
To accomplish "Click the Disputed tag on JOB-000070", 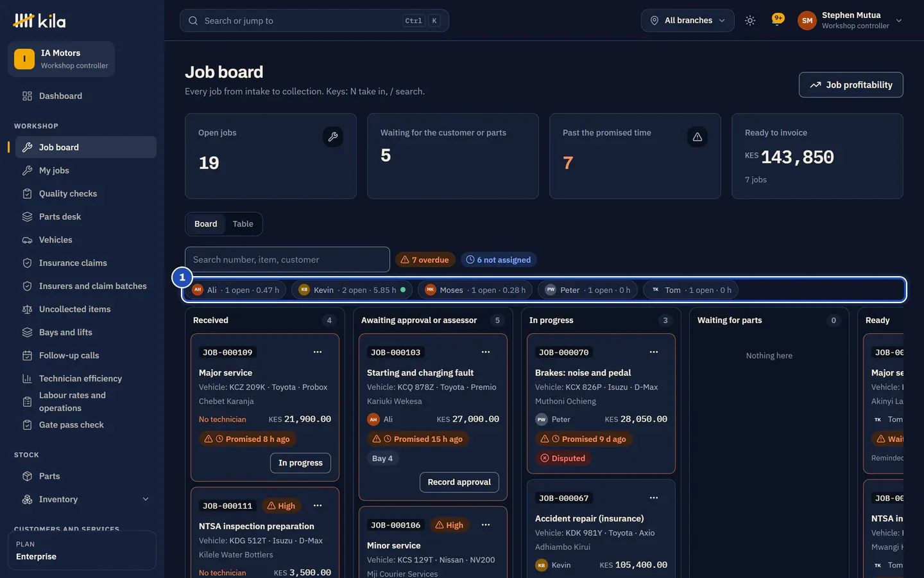I will click(563, 458).
